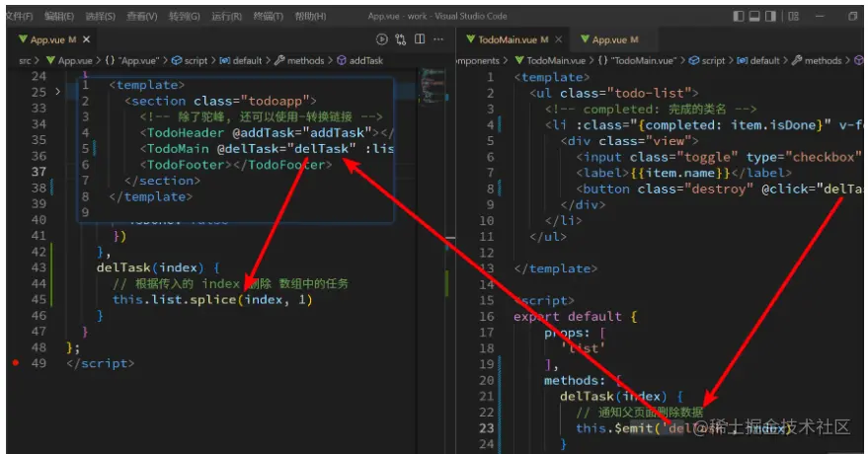The height and width of the screenshot is (454, 868).
Task: Click input class="toggle" checkbox line
Action: pos(719,157)
